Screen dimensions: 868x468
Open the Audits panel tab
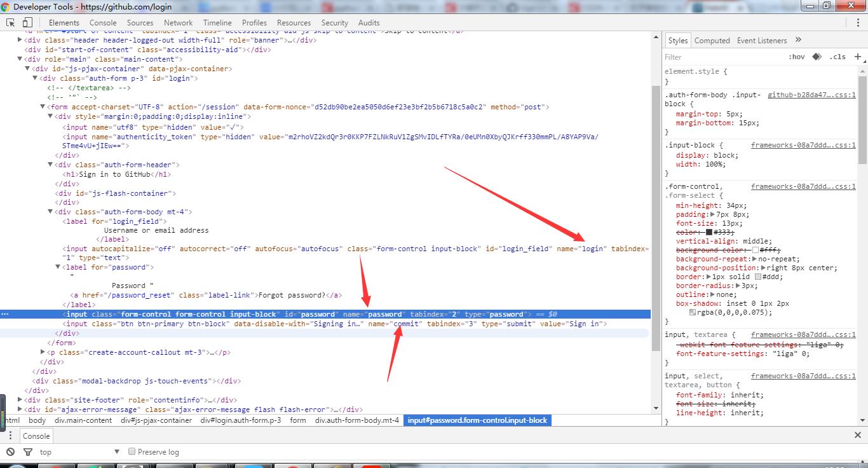(x=369, y=22)
